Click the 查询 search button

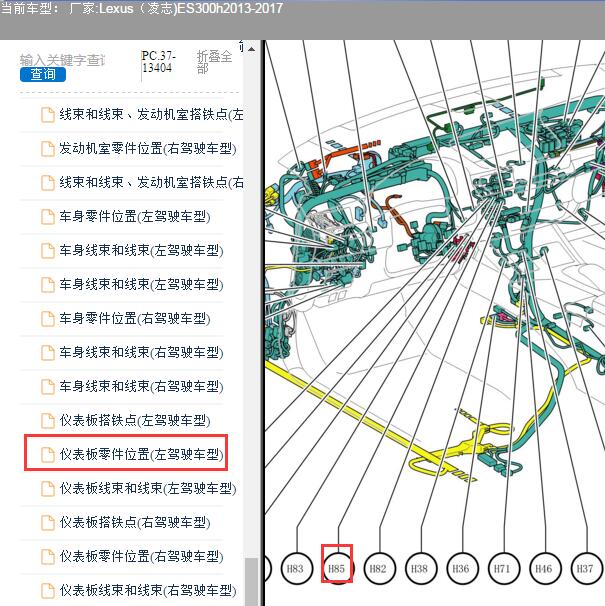click(x=43, y=74)
